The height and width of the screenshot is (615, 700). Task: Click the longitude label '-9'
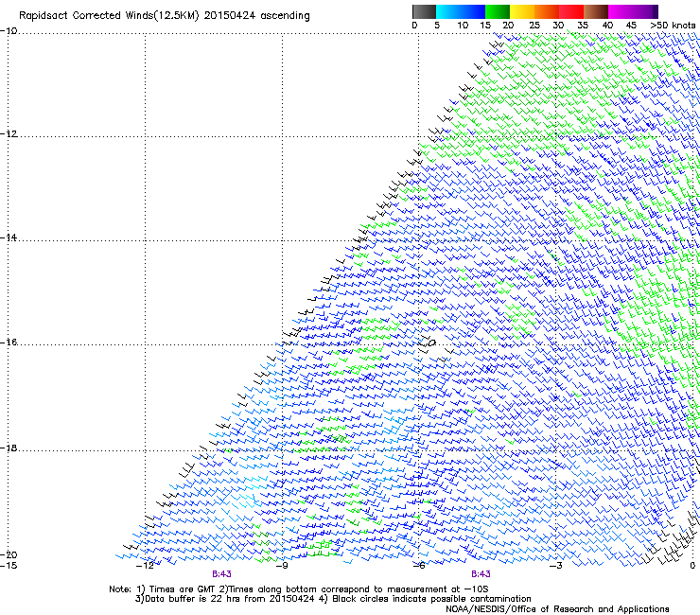[x=282, y=566]
